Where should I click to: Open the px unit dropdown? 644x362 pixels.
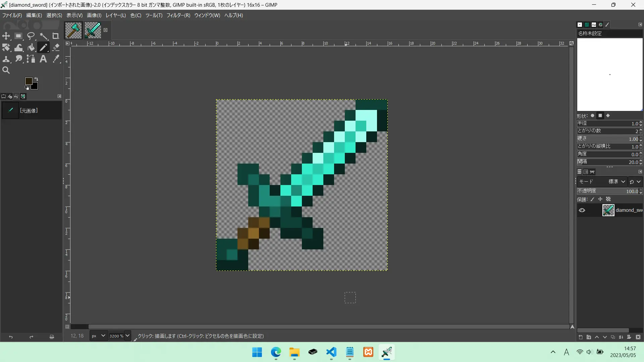(99, 336)
